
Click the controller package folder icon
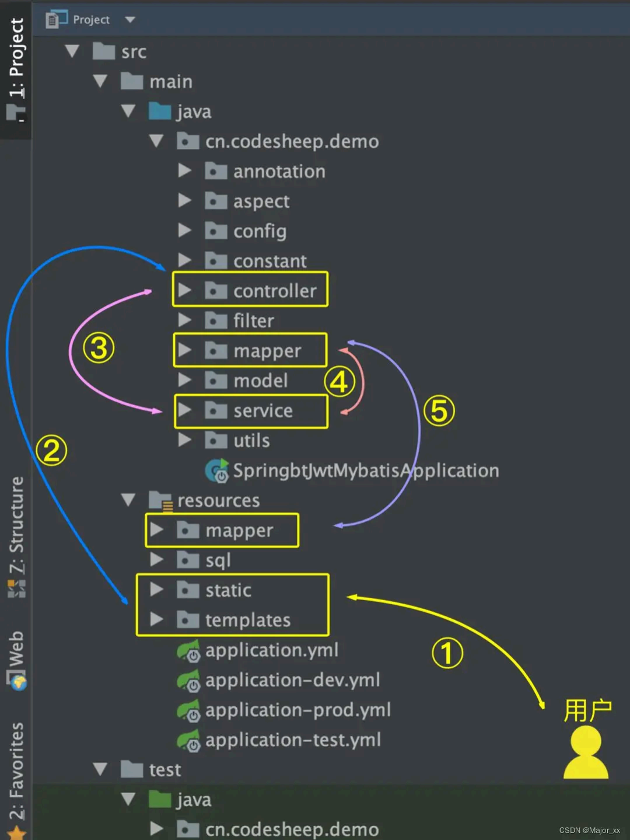tap(216, 290)
